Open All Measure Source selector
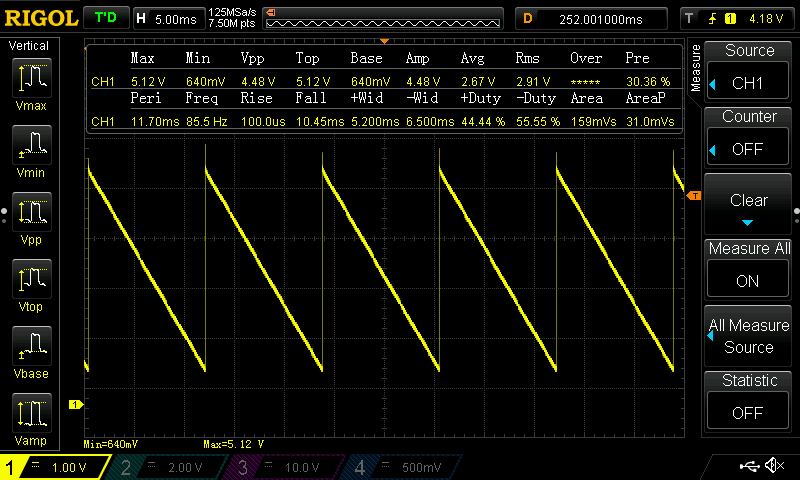The height and width of the screenshot is (480, 800). pos(748,336)
